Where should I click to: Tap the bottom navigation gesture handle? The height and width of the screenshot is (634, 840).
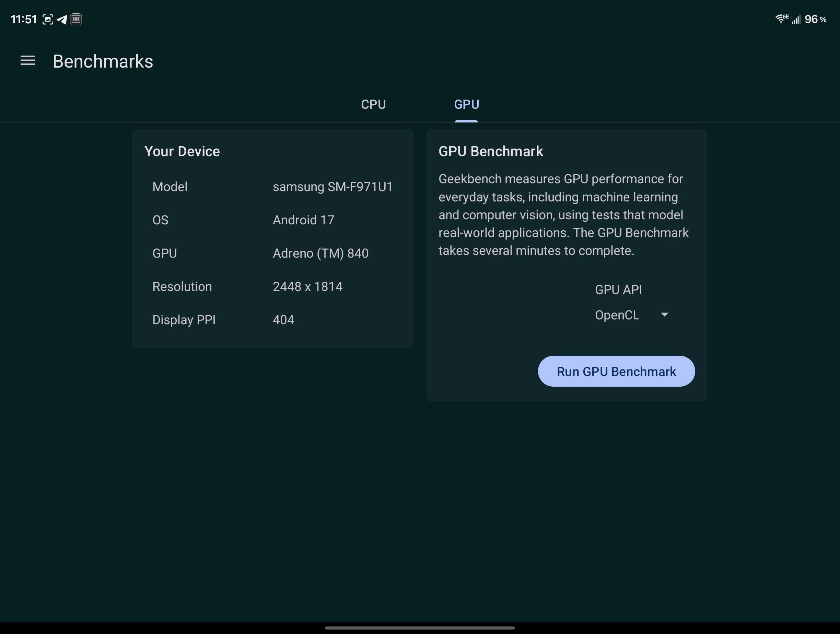[x=420, y=628]
